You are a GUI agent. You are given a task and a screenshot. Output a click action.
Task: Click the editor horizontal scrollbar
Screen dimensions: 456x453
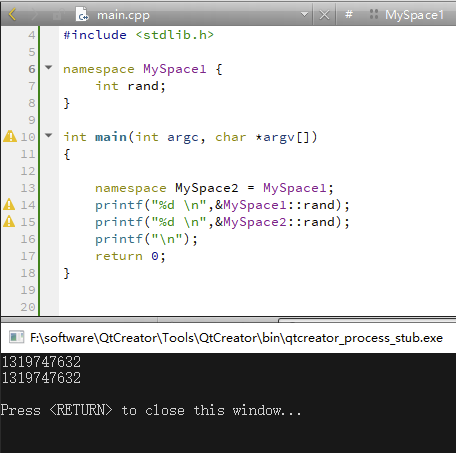(x=228, y=320)
